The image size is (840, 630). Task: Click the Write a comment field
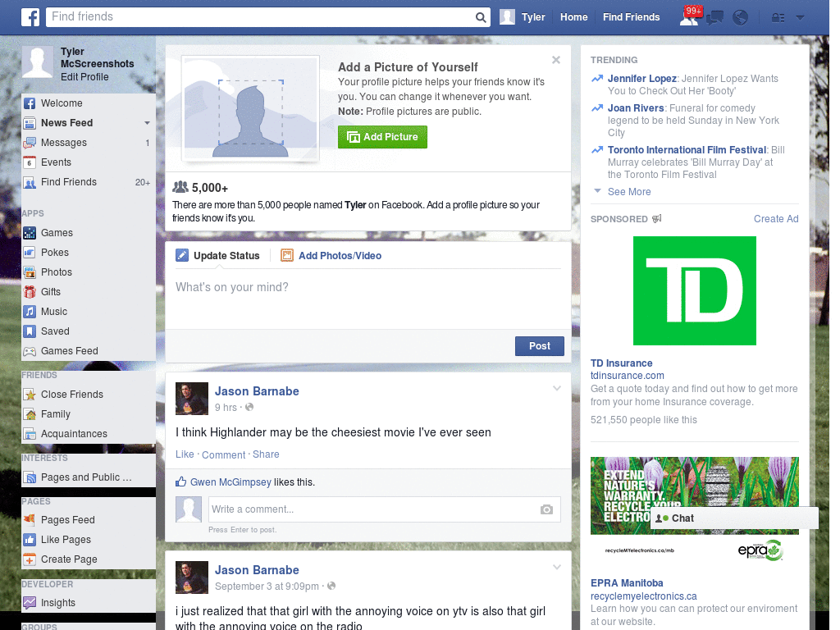tap(384, 509)
